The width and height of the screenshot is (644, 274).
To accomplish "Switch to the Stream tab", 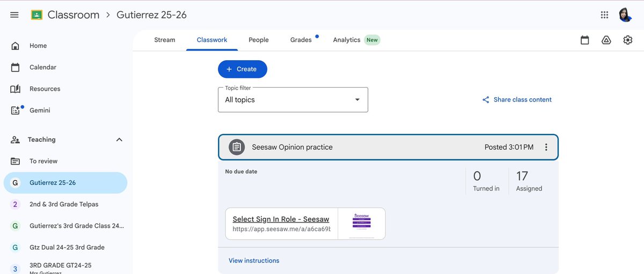I will (165, 40).
